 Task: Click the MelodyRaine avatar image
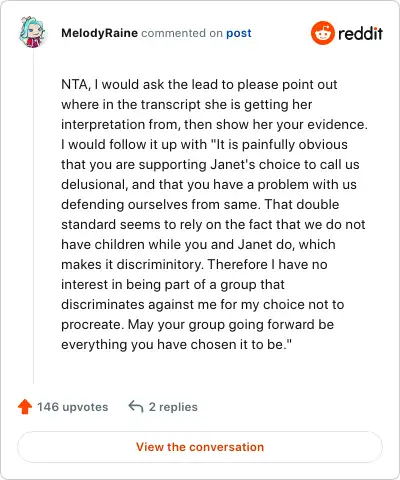pos(32,32)
